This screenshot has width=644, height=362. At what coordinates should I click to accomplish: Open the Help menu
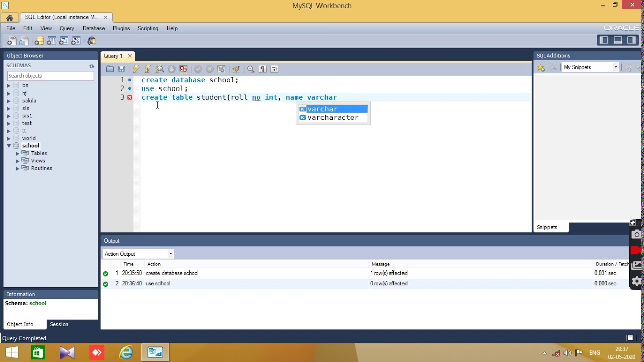pos(172,29)
